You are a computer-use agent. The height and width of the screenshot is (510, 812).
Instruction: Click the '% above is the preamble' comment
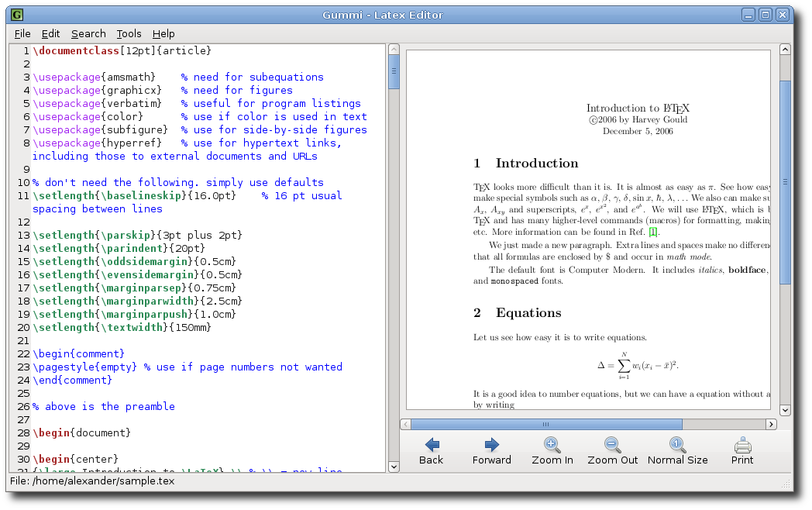(104, 407)
